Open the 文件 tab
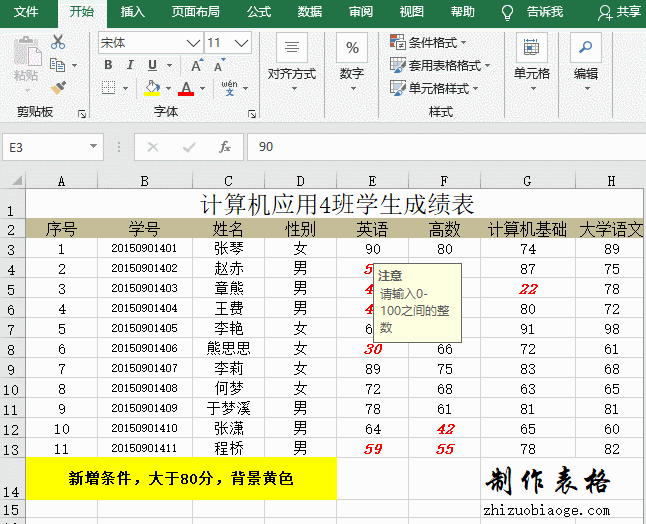The image size is (646, 524). point(26,12)
